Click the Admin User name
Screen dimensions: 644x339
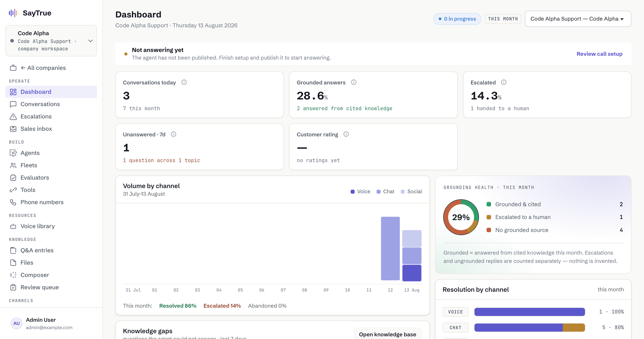[x=41, y=320]
